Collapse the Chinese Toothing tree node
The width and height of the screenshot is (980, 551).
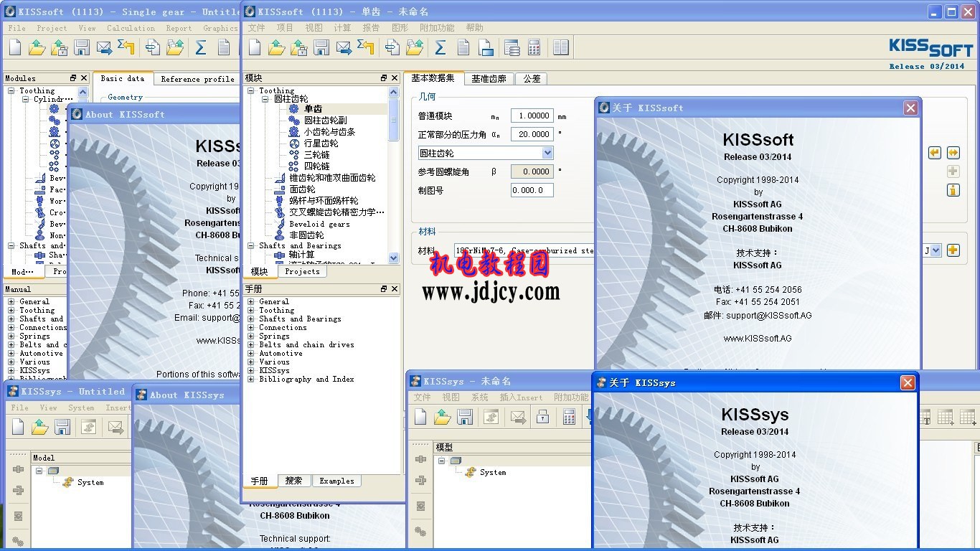click(251, 91)
